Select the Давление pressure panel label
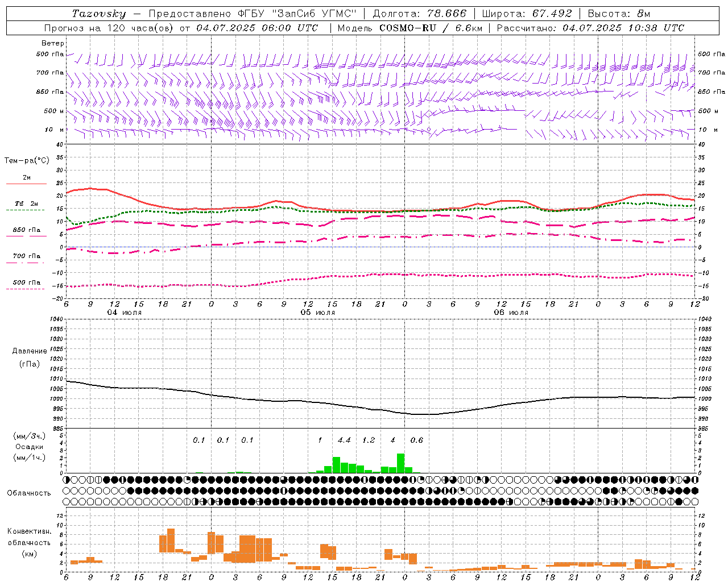728x582 pixels. (x=29, y=351)
